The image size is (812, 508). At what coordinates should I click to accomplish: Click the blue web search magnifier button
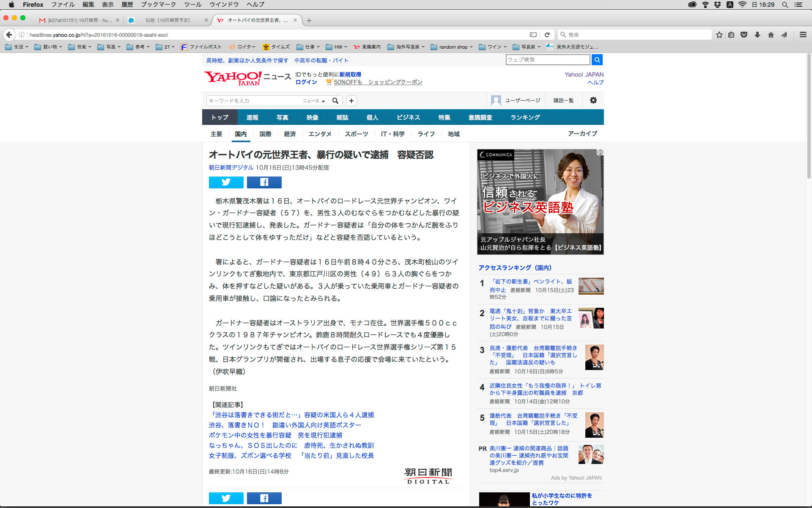point(597,60)
